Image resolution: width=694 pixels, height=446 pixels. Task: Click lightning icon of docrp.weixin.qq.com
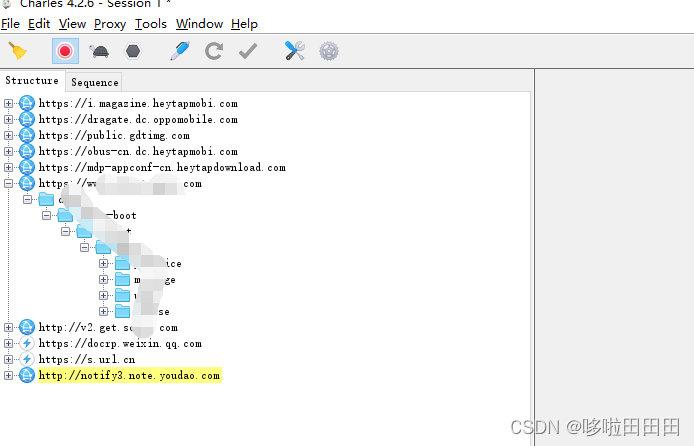(27, 343)
